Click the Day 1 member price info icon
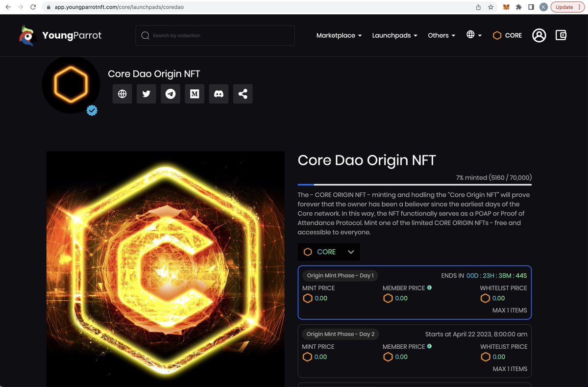 tap(429, 287)
